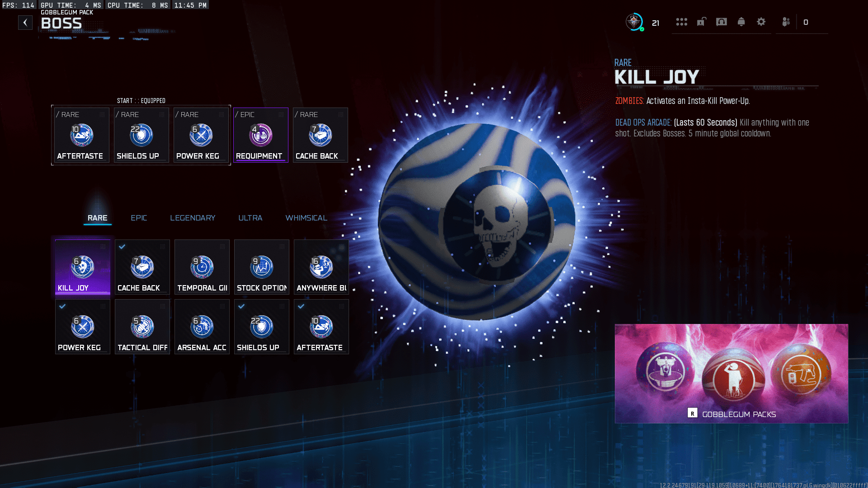The height and width of the screenshot is (488, 868).
Task: Toggle the checked Shields Up in list
Action: pyautogui.click(x=261, y=327)
